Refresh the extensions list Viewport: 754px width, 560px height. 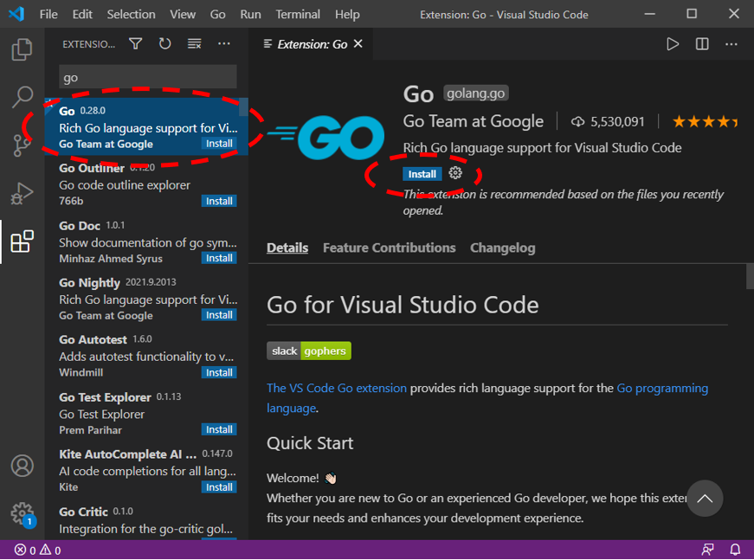[164, 42]
